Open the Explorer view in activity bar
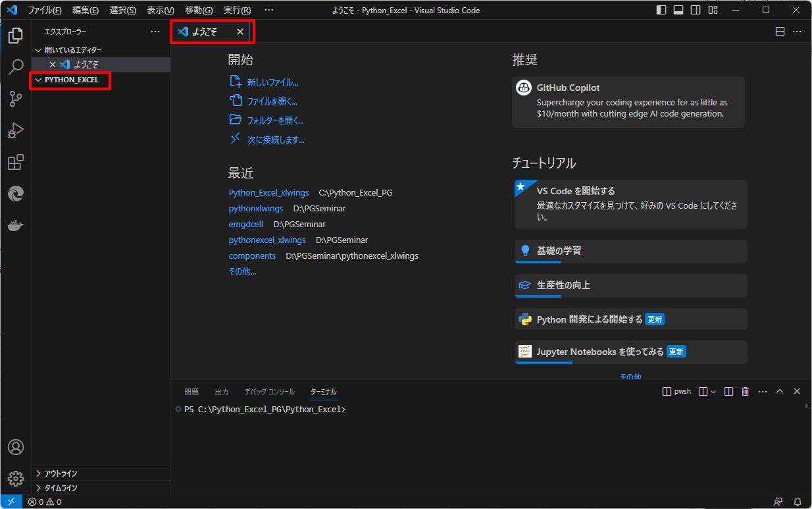Image resolution: width=812 pixels, height=509 pixels. click(16, 36)
